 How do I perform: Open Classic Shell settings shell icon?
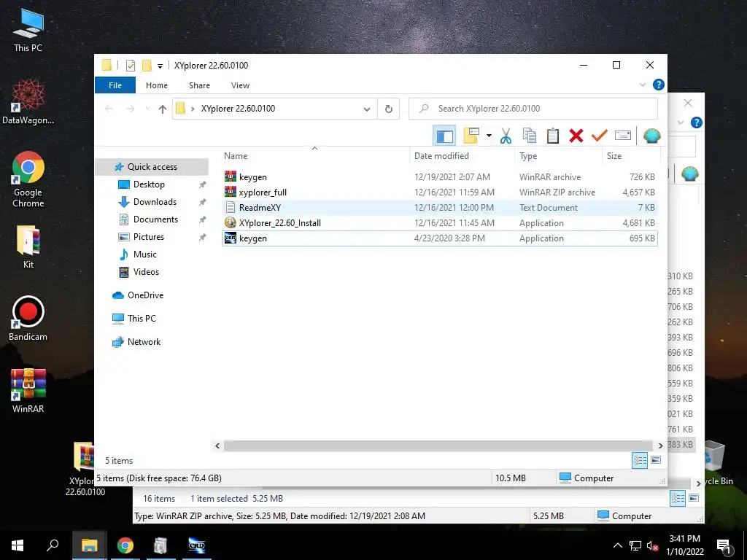coord(651,136)
